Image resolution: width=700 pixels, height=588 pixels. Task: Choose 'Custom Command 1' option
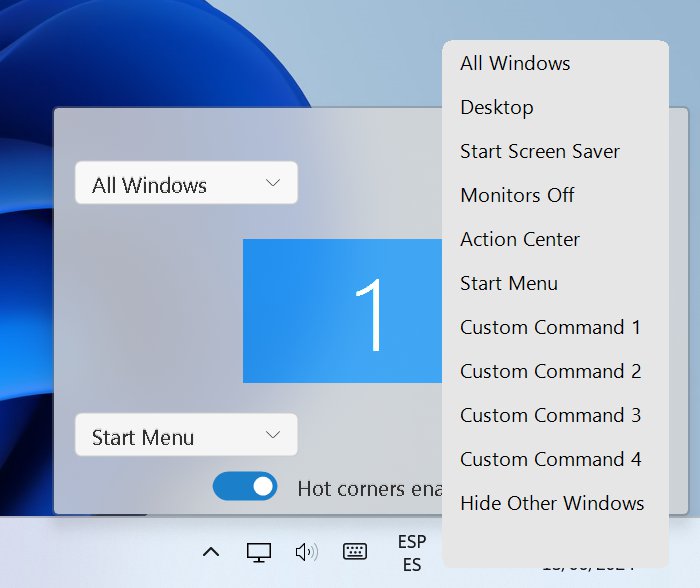point(555,327)
